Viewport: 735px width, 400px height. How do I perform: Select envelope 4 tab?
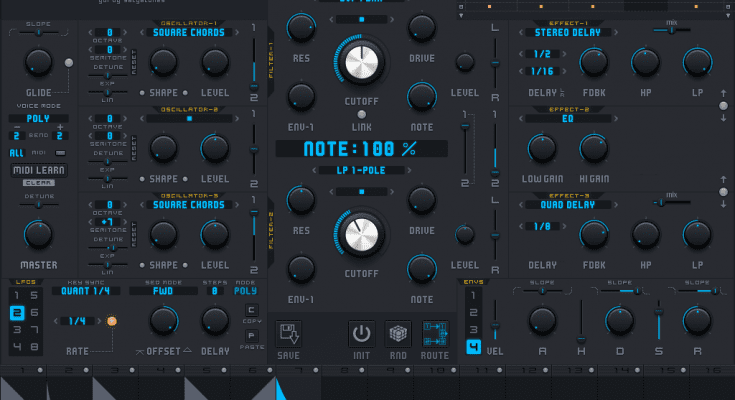coord(472,348)
